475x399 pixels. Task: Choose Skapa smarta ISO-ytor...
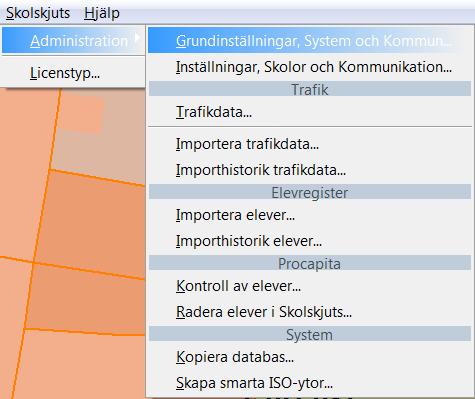click(x=310, y=383)
